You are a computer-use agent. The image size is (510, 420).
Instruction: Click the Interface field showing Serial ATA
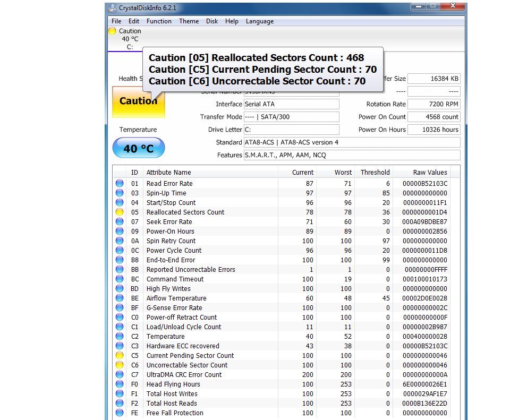click(292, 104)
